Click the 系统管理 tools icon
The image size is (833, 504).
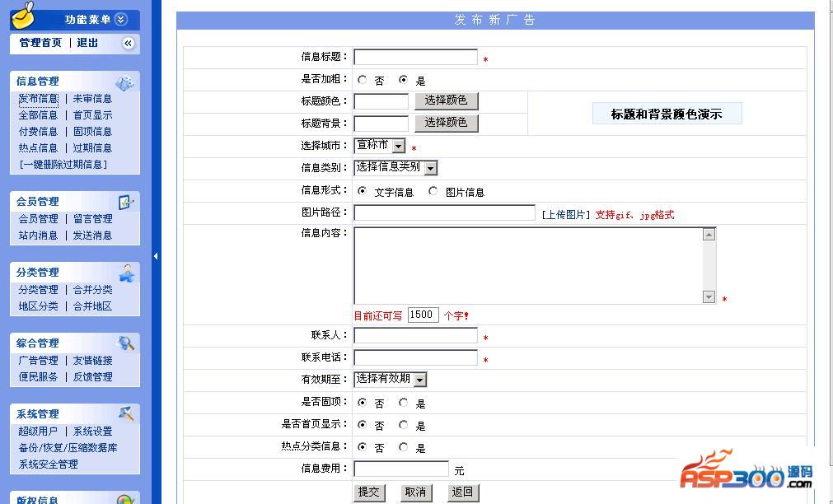click(x=126, y=413)
